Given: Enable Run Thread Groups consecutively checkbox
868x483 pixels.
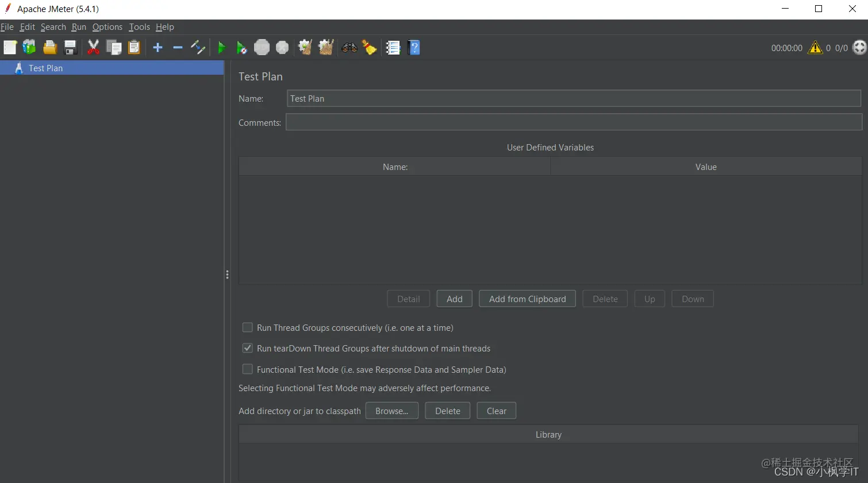Looking at the screenshot, I should point(248,327).
